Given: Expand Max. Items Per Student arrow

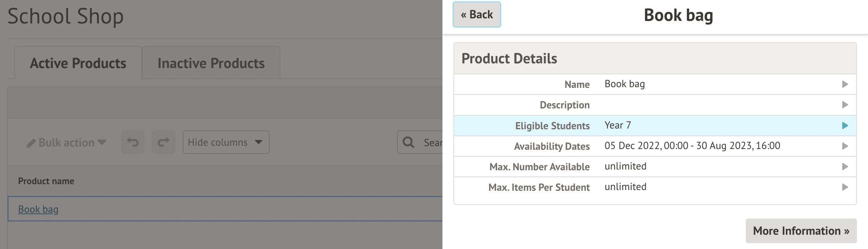Looking at the screenshot, I should (845, 187).
